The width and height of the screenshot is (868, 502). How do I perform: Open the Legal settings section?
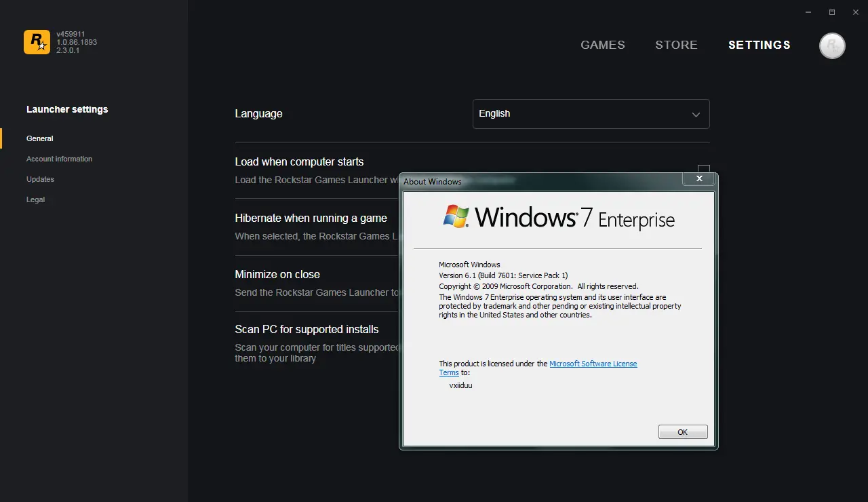coord(35,199)
